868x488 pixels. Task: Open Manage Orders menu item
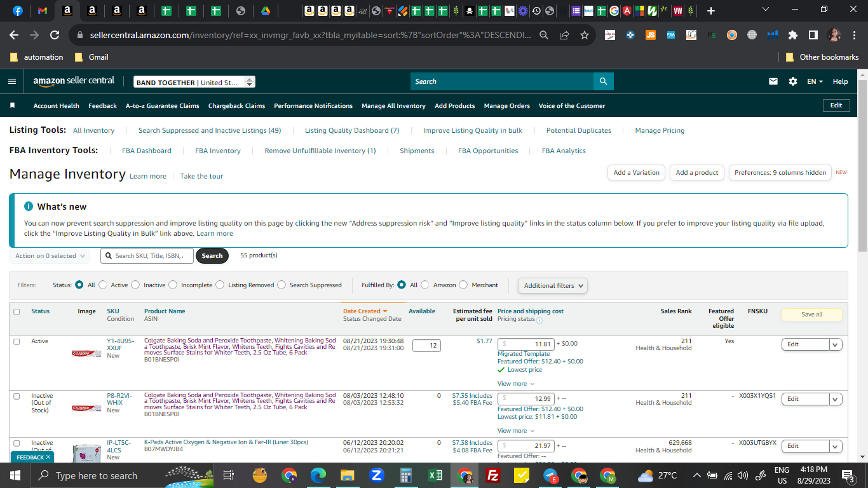tap(507, 105)
